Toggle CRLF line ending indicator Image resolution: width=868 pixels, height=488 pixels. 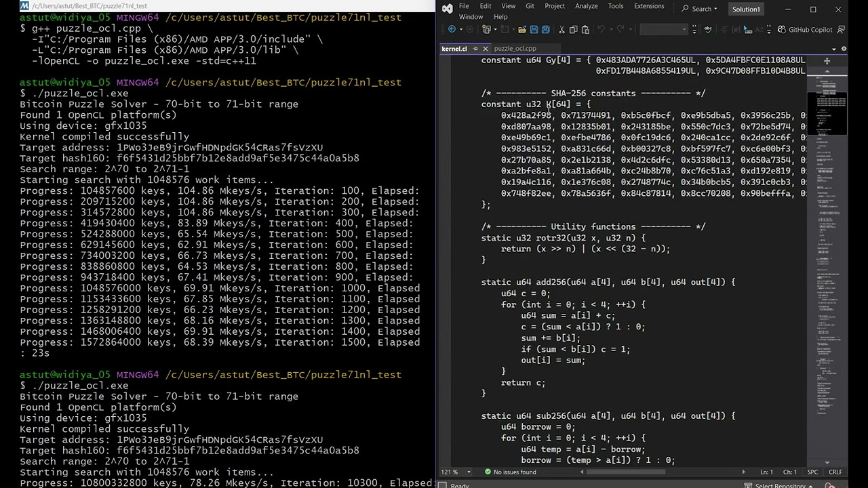tap(835, 472)
